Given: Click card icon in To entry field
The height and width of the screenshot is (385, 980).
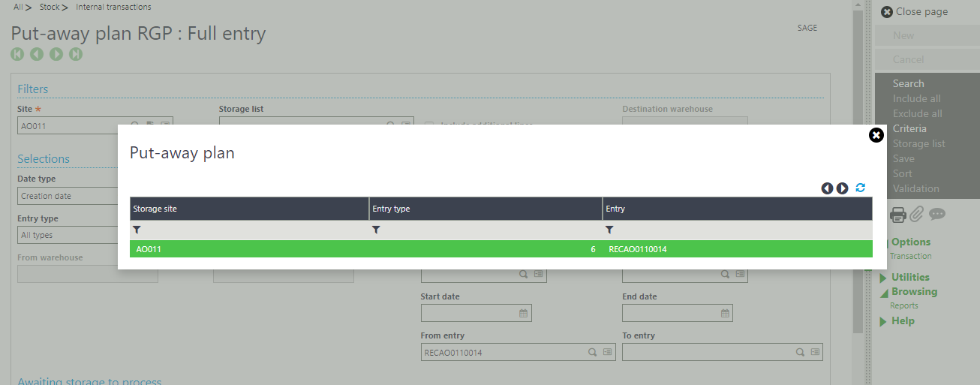Looking at the screenshot, I should point(816,352).
